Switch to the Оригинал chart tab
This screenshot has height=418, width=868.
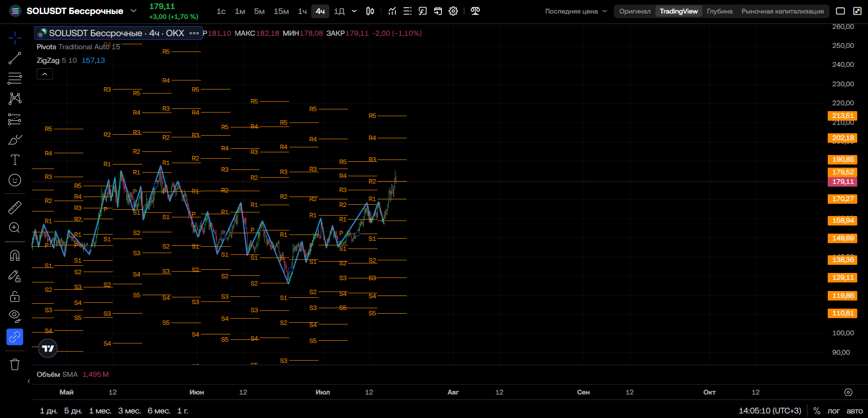point(635,11)
